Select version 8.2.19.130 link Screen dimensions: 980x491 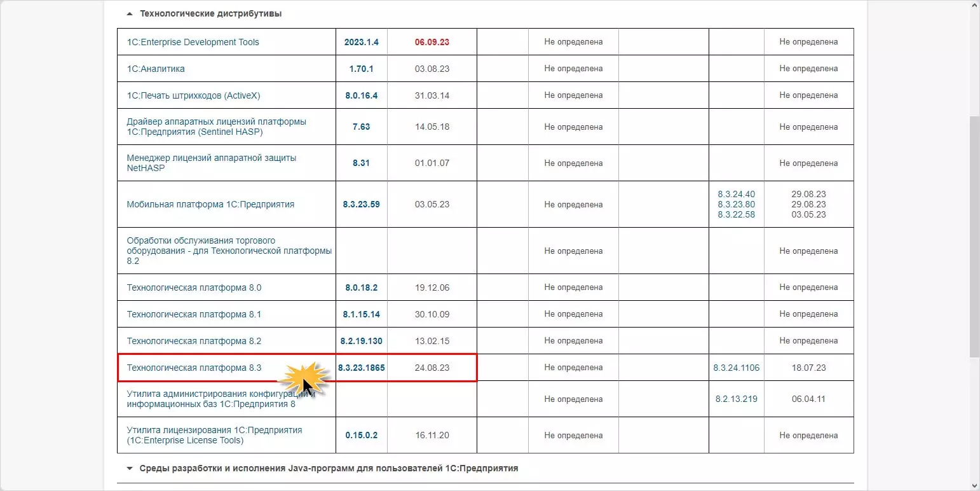click(x=362, y=341)
